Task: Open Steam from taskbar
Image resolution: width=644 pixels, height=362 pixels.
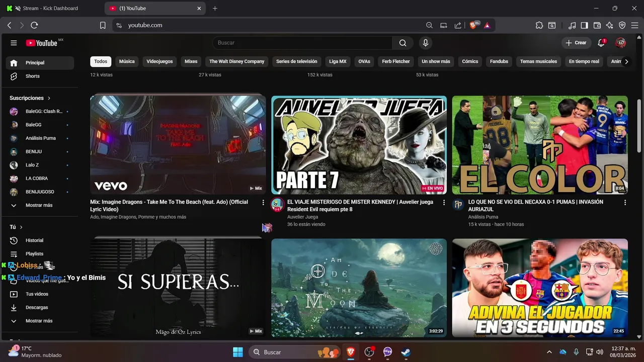Action: point(406,352)
